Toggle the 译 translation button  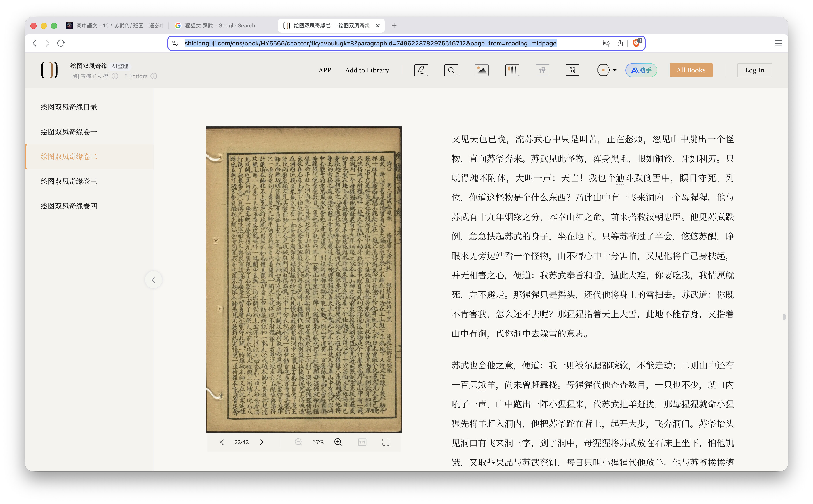[542, 70]
